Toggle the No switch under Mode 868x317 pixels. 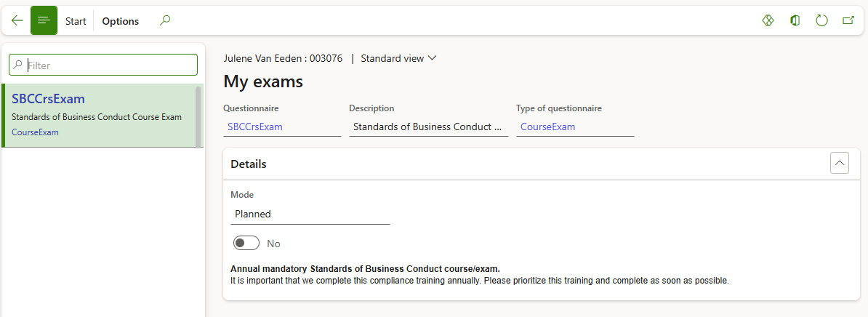246,244
